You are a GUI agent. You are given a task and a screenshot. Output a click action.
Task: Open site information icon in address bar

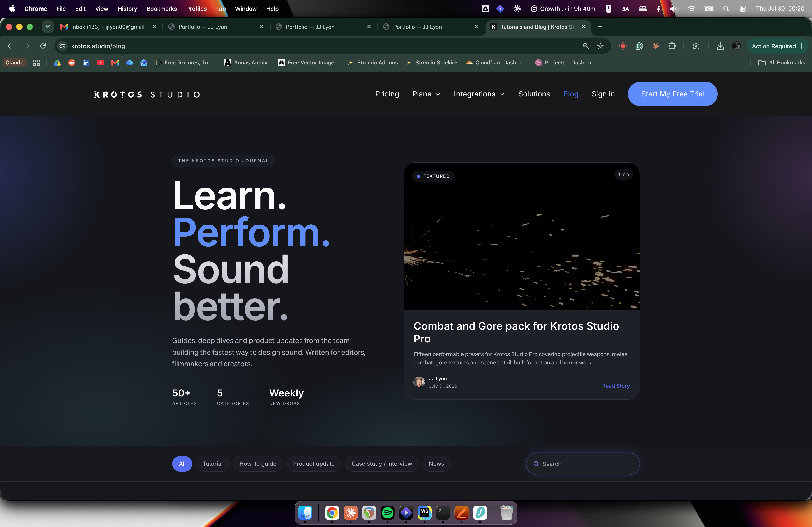[x=62, y=46]
